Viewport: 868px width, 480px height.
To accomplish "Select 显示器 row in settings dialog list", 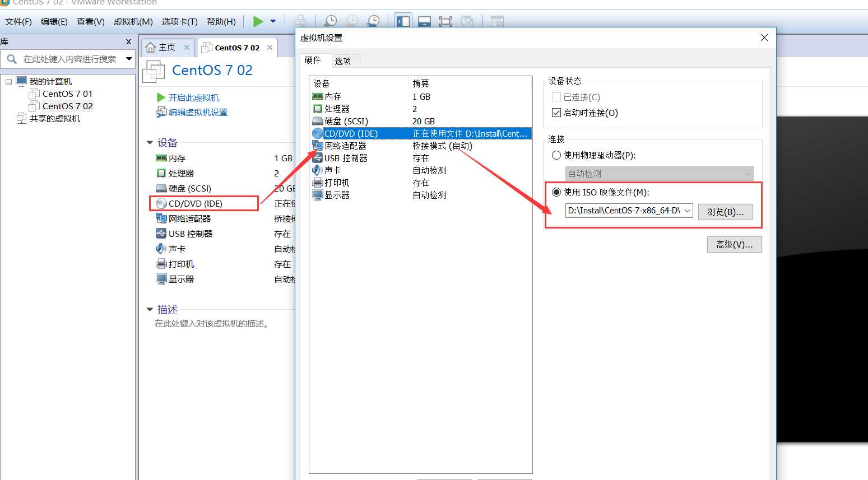I will pyautogui.click(x=420, y=195).
